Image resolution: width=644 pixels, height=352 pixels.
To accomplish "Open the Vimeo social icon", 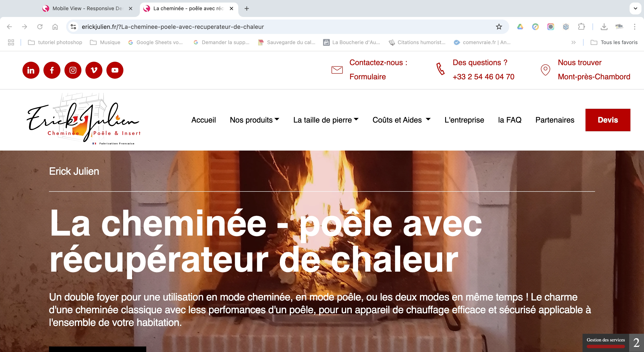I will pos(94,70).
